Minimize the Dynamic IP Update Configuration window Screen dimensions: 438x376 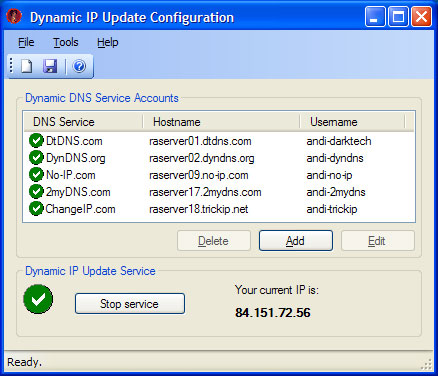click(x=375, y=17)
